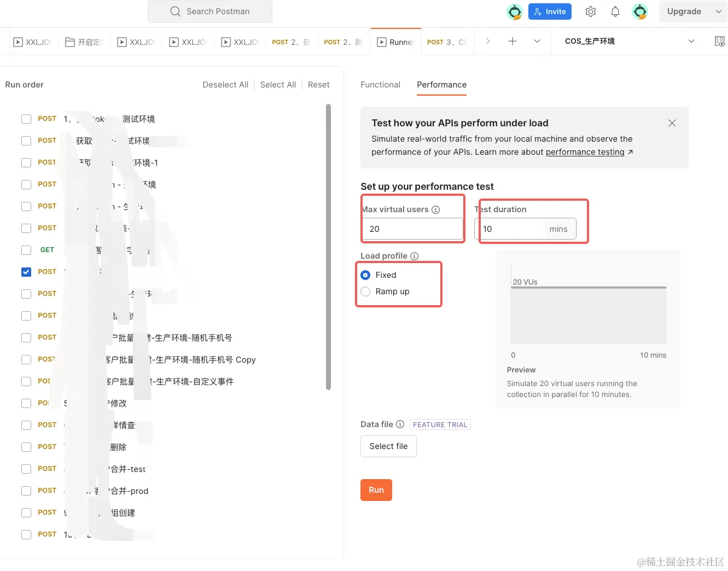Viewport: 728px width, 571px height.
Task: Click the Max virtual users input field
Action: (x=412, y=229)
